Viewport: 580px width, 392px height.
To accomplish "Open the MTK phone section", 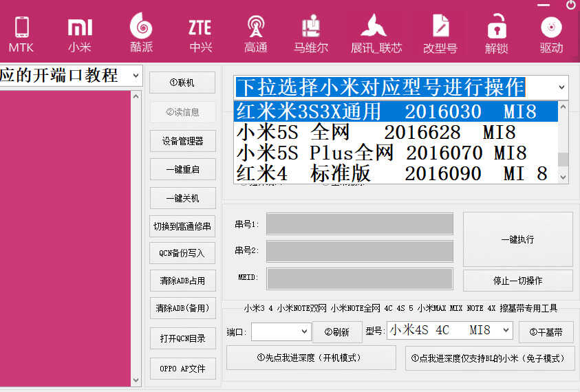I will pyautogui.click(x=21, y=35).
